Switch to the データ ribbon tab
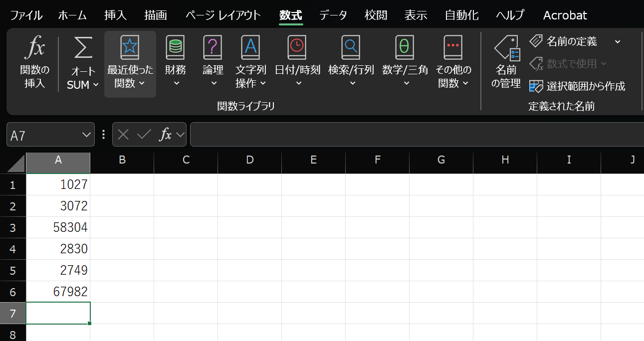The width and height of the screenshot is (644, 341). pos(333,15)
